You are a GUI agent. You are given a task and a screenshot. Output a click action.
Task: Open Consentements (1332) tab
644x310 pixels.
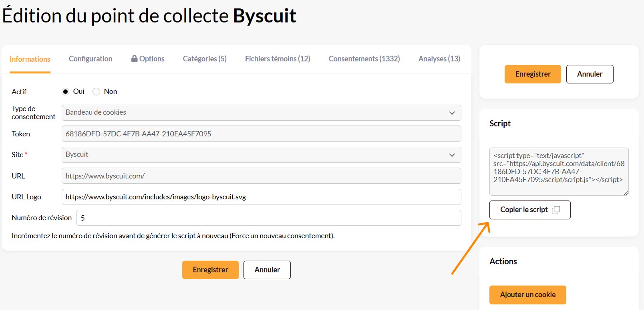click(364, 59)
